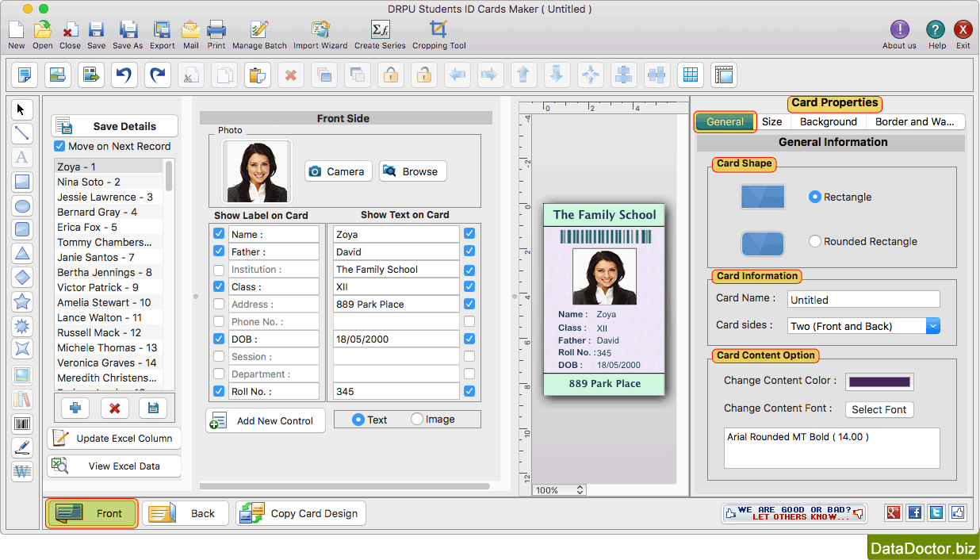Choose Rounded Rectangle card shape
Viewport: 980px width, 560px height.
coord(815,241)
